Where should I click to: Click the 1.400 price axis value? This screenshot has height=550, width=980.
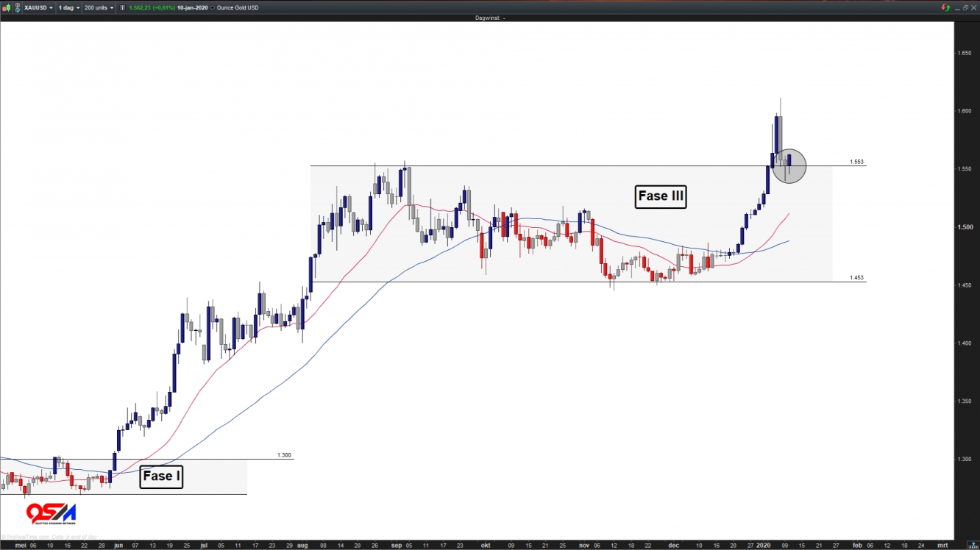point(964,343)
